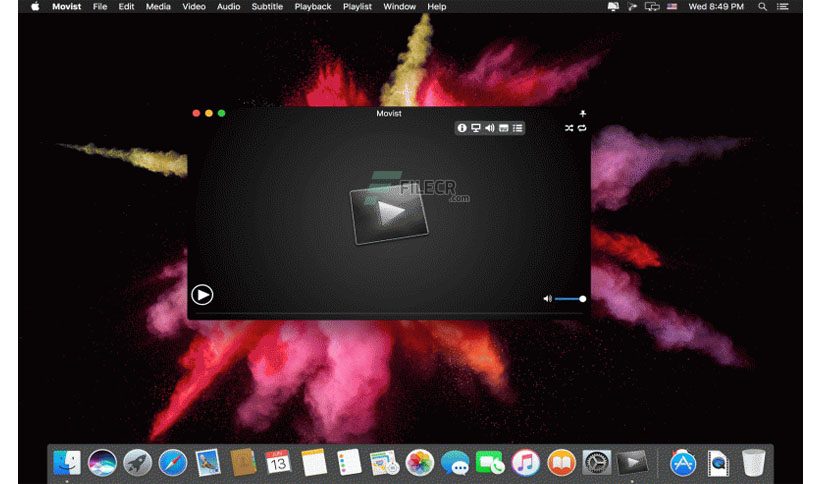Image resolution: width=836 pixels, height=484 pixels.
Task: Open the Media menu
Action: [x=158, y=6]
